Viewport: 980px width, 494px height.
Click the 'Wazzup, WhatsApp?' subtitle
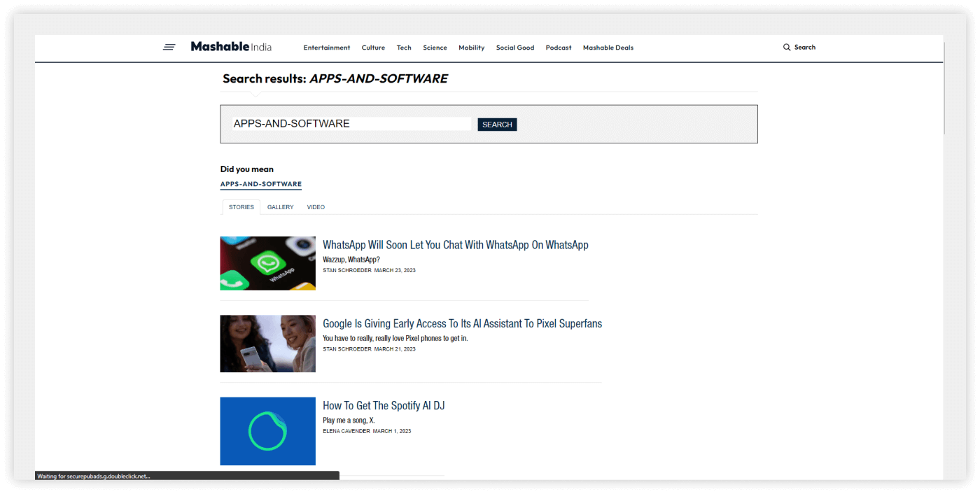[351, 260]
